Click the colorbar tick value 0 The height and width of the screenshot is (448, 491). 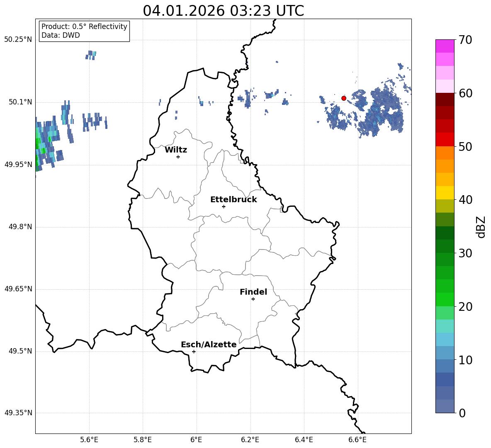coord(462,413)
